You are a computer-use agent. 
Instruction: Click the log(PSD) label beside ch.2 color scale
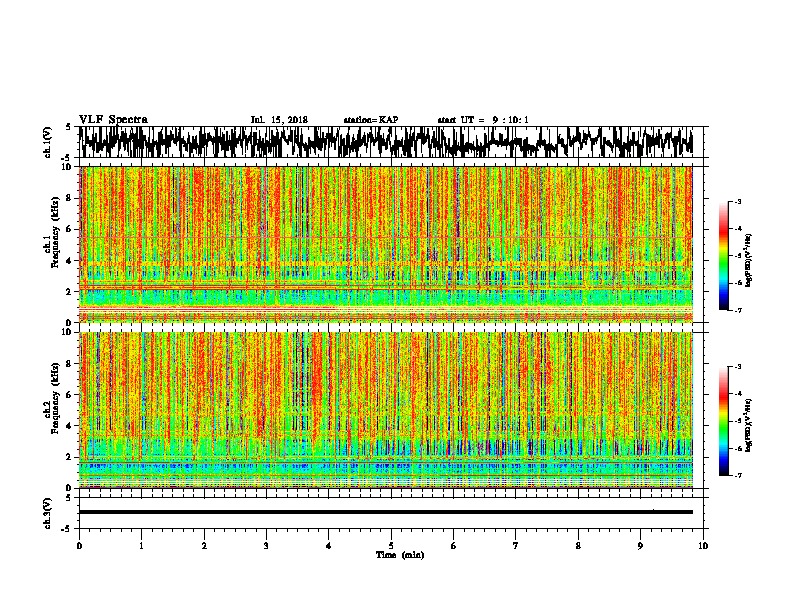click(x=749, y=425)
